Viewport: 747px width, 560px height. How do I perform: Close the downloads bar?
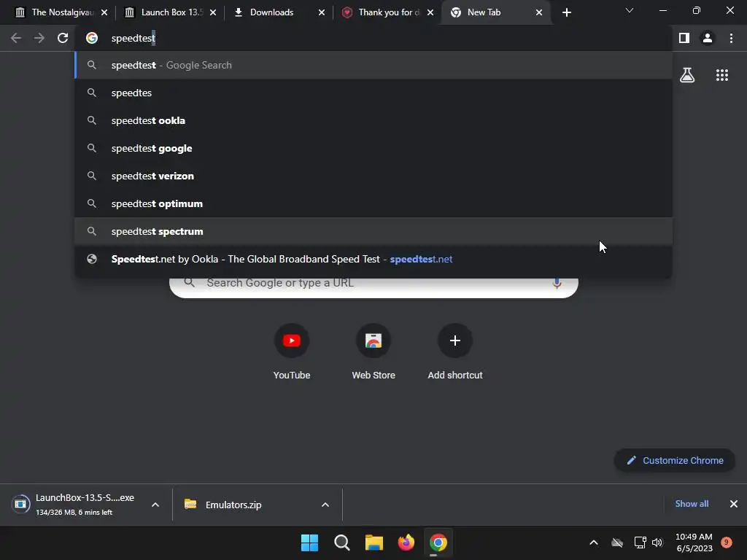click(x=734, y=504)
